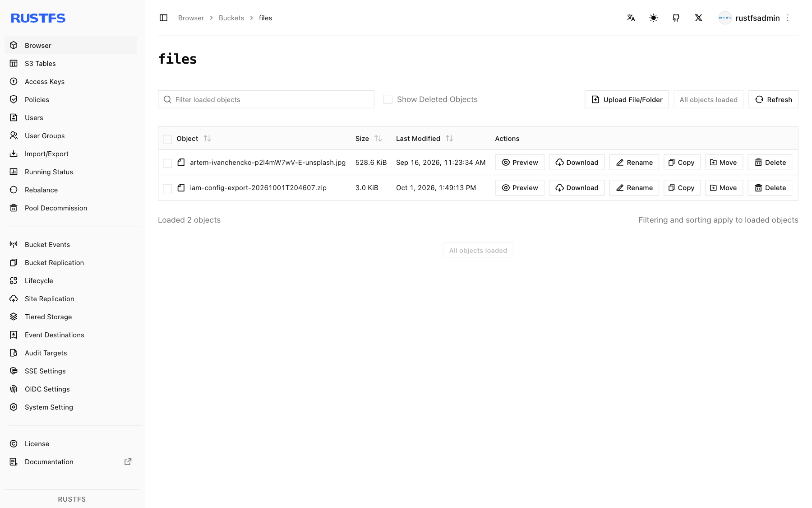Image resolution: width=812 pixels, height=508 pixels.
Task: Click the Pool Decommission trash icon
Action: click(x=14, y=208)
